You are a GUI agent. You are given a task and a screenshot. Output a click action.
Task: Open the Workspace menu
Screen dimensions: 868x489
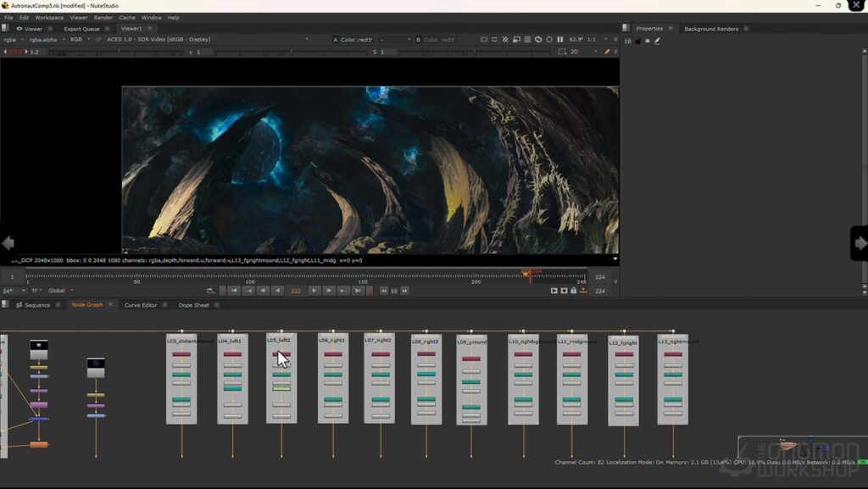pos(49,18)
